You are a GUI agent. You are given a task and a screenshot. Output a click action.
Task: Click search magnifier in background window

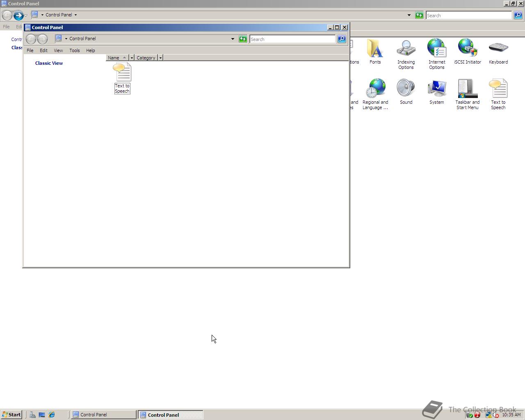[518, 15]
